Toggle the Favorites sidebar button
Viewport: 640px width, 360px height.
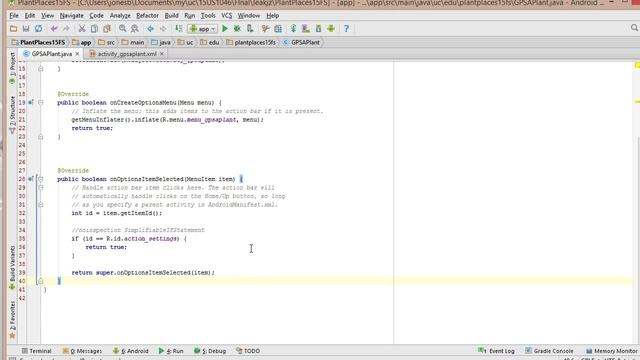click(12, 320)
